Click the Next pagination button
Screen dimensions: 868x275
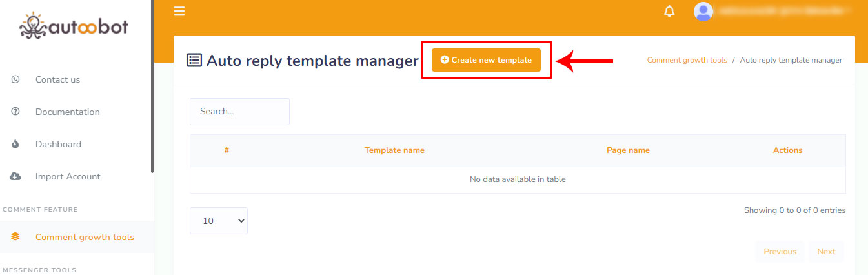pos(826,252)
